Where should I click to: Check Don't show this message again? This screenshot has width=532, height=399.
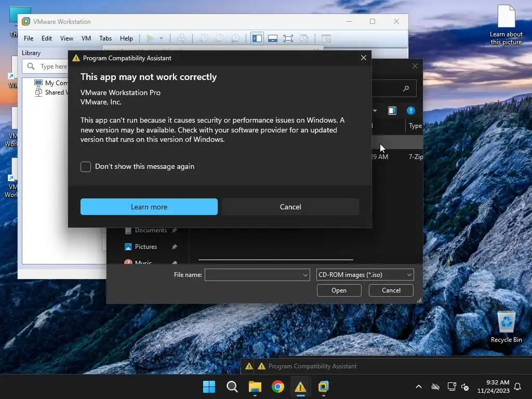86,167
